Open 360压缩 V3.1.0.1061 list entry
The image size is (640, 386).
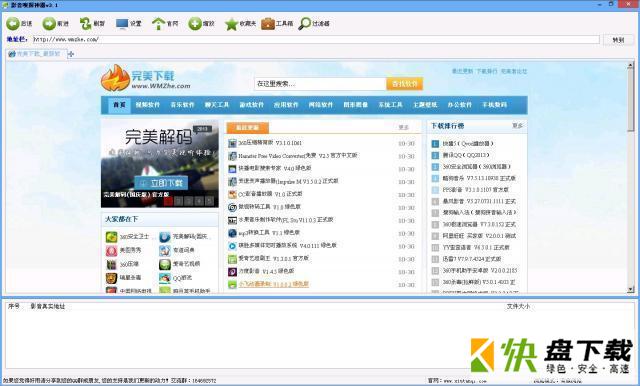pos(270,143)
